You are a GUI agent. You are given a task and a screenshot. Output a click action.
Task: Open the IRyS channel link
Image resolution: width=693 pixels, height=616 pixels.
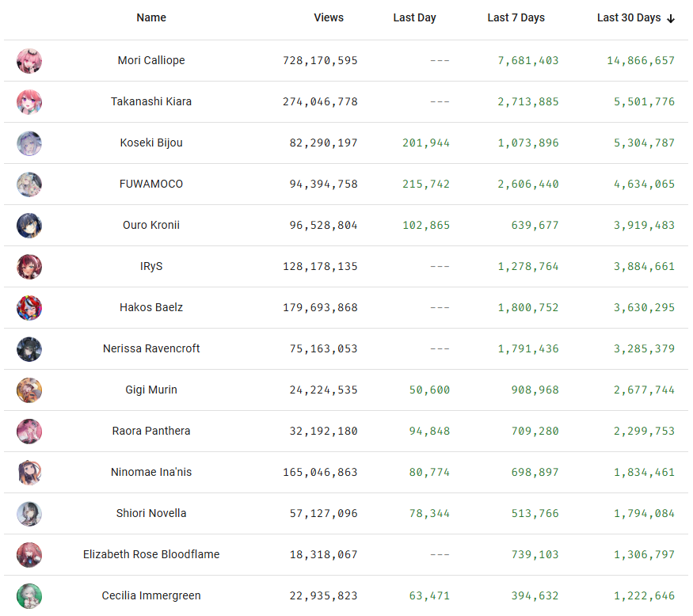click(151, 266)
